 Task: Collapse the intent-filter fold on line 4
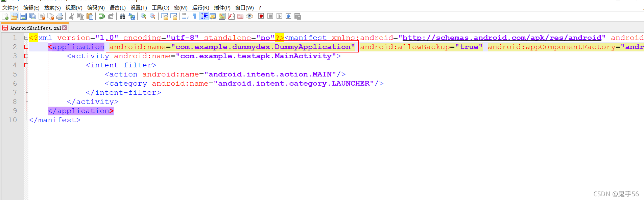[26, 65]
